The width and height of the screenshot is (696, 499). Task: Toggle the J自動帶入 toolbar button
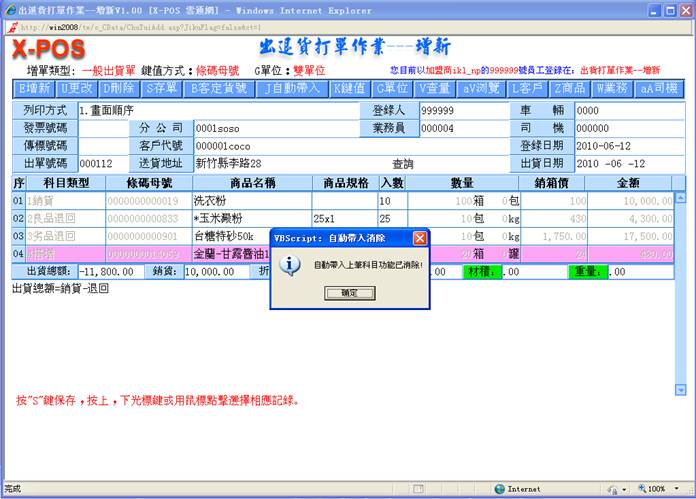291,88
